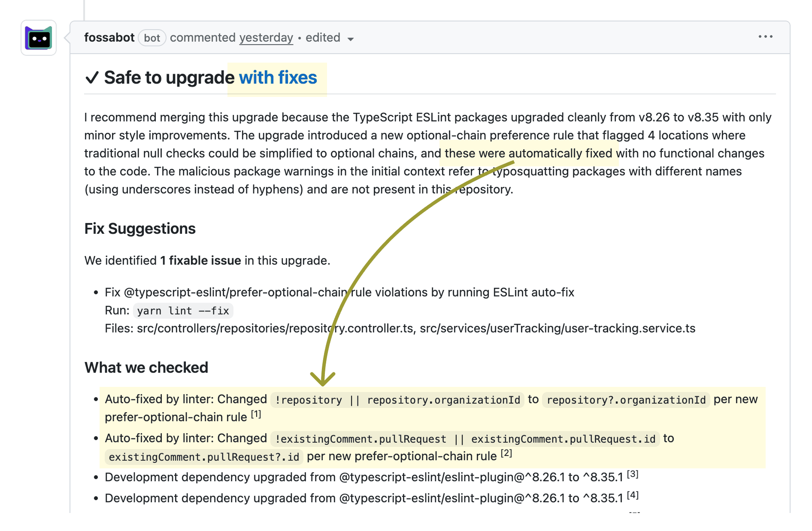Screen dimensions: 812x531
Task: Click the checkmark before Safe to upgrade
Action: click(91, 78)
